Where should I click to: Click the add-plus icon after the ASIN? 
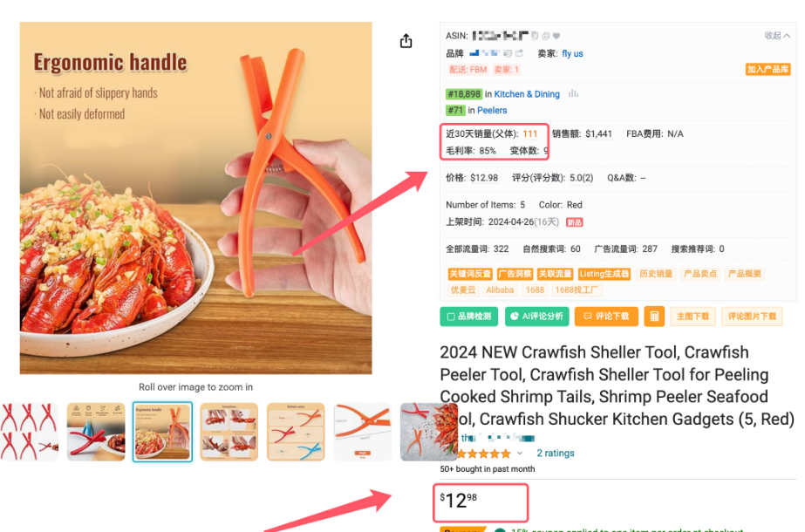click(x=546, y=36)
